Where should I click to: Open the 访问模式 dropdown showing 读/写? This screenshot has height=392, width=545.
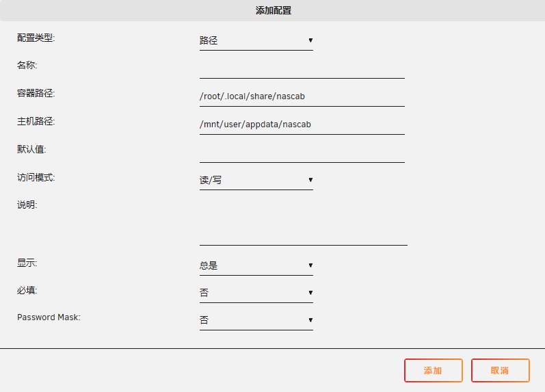[256, 180]
